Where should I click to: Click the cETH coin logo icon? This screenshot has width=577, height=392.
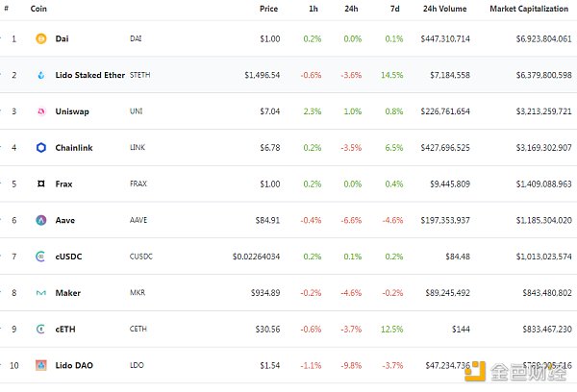41,330
